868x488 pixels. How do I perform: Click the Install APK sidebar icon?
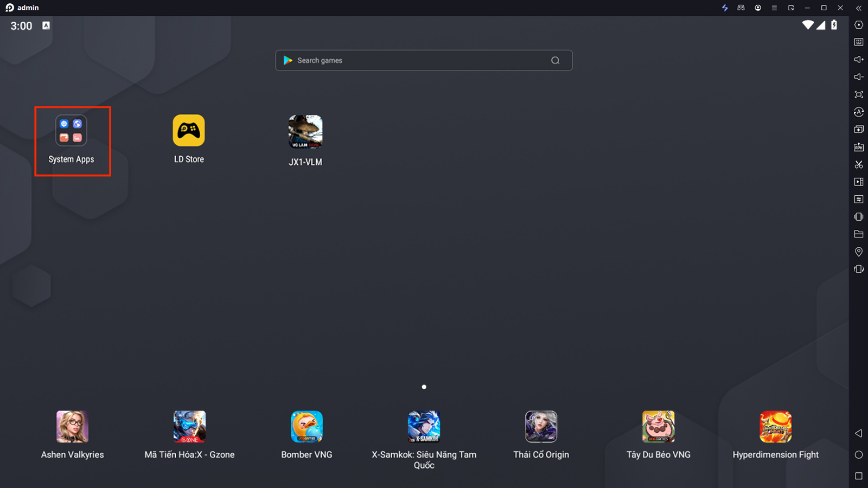point(859,147)
